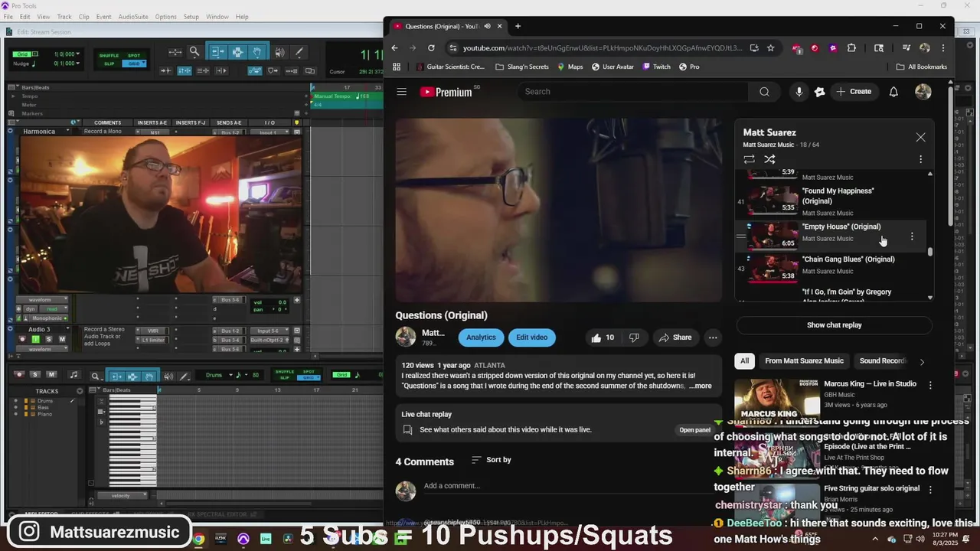Open the velocity lane dropdown in MIDI editor
This screenshot has height=551, width=980.
click(x=121, y=496)
